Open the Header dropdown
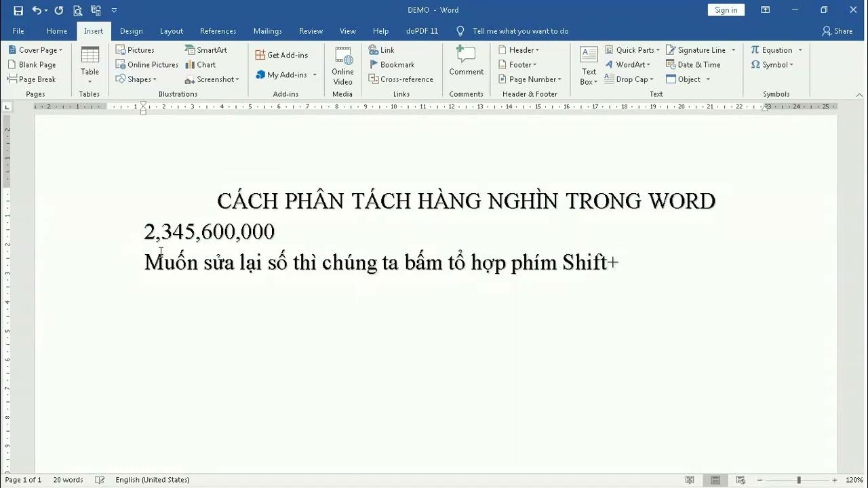The width and height of the screenshot is (868, 488). (519, 50)
